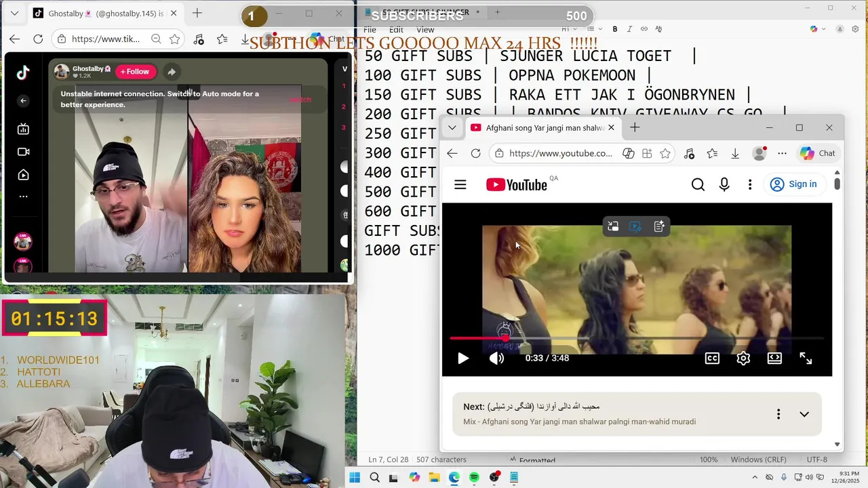The image size is (868, 488).
Task: Seek on YouTube video progress bar
Action: 636,338
